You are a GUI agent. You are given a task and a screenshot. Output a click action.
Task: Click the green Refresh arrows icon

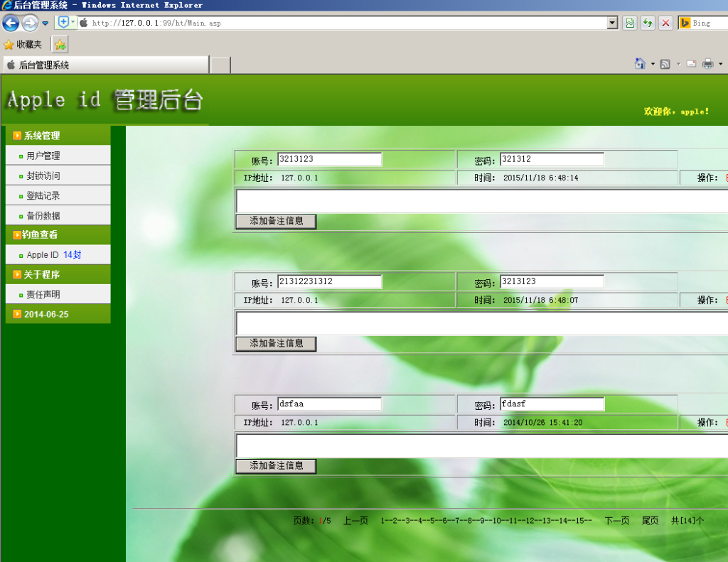pyautogui.click(x=648, y=23)
